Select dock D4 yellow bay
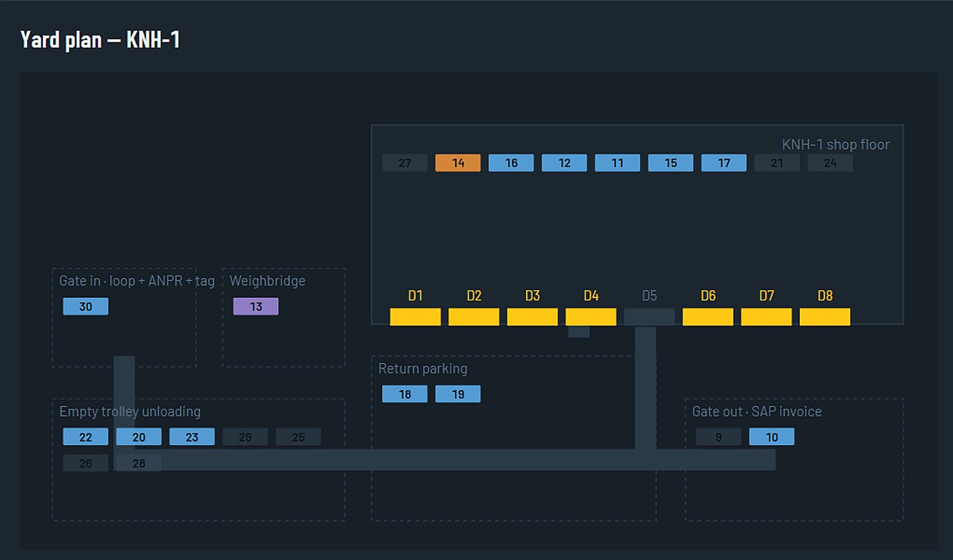The width and height of the screenshot is (953, 560). pos(591,316)
